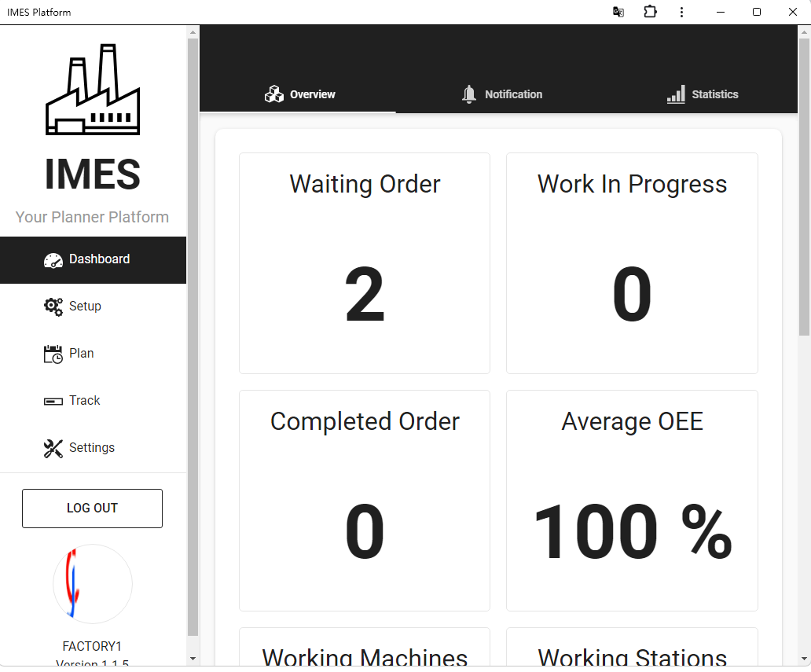Click the Settings wrench and screwdriver icon
811x672 pixels.
53,448
